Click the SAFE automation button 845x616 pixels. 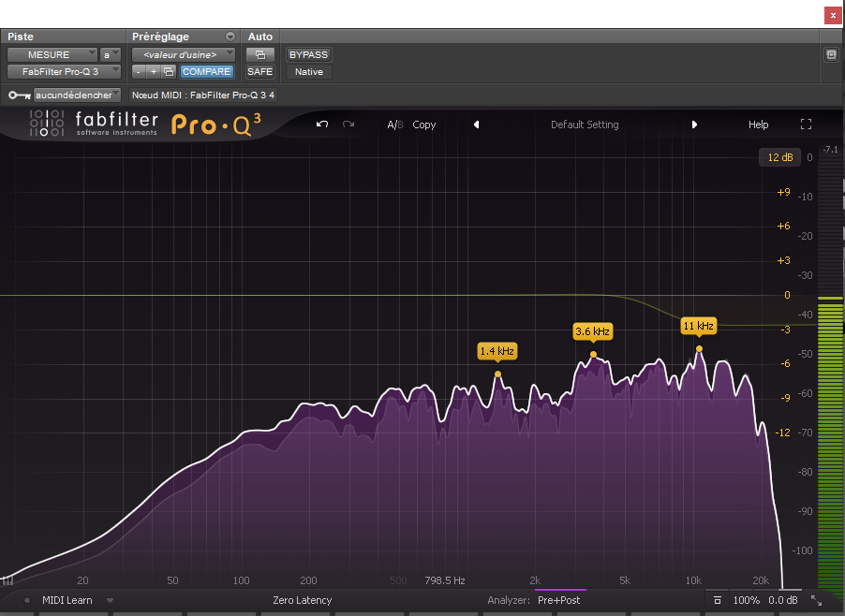tap(259, 71)
